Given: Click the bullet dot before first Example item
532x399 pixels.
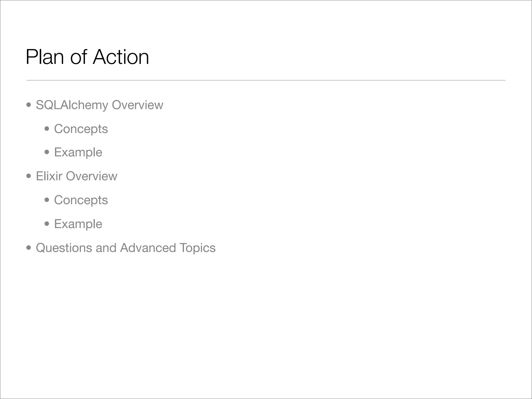Looking at the screenshot, I should (x=47, y=152).
